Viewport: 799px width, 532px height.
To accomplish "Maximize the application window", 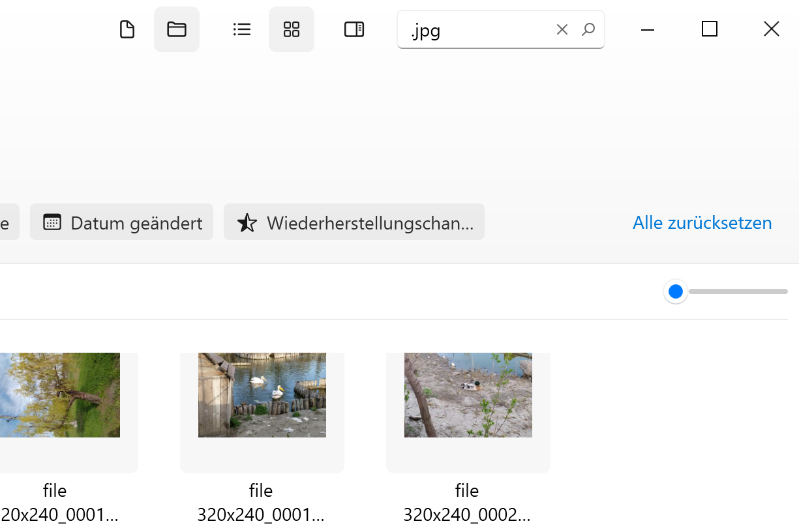I will (x=710, y=29).
